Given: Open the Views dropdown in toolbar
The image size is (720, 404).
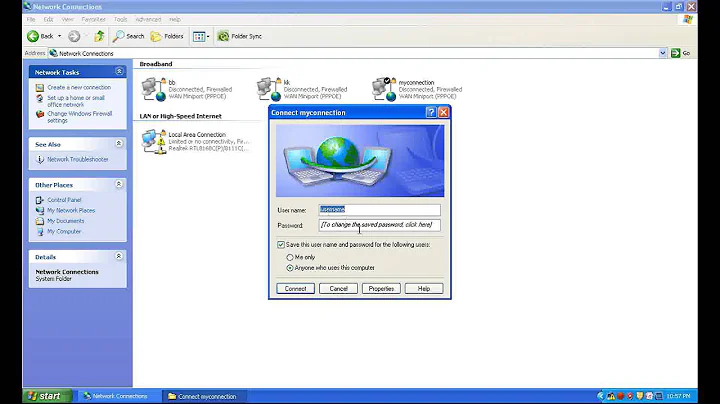Looking at the screenshot, I should pos(201,36).
